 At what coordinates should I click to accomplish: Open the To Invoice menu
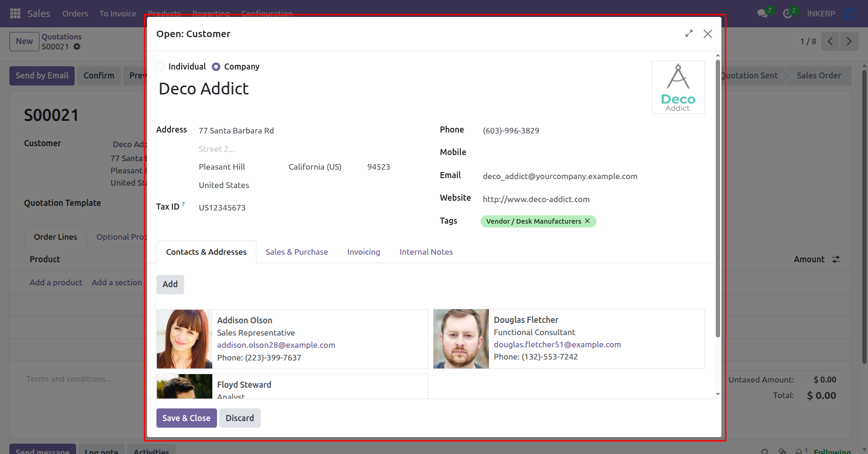click(118, 14)
